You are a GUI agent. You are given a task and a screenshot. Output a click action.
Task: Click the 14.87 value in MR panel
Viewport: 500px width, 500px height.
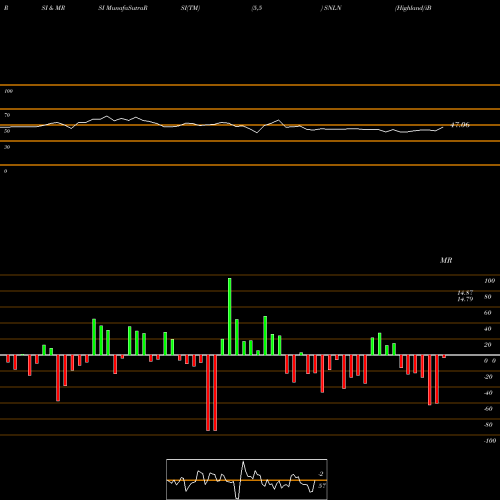point(465,293)
